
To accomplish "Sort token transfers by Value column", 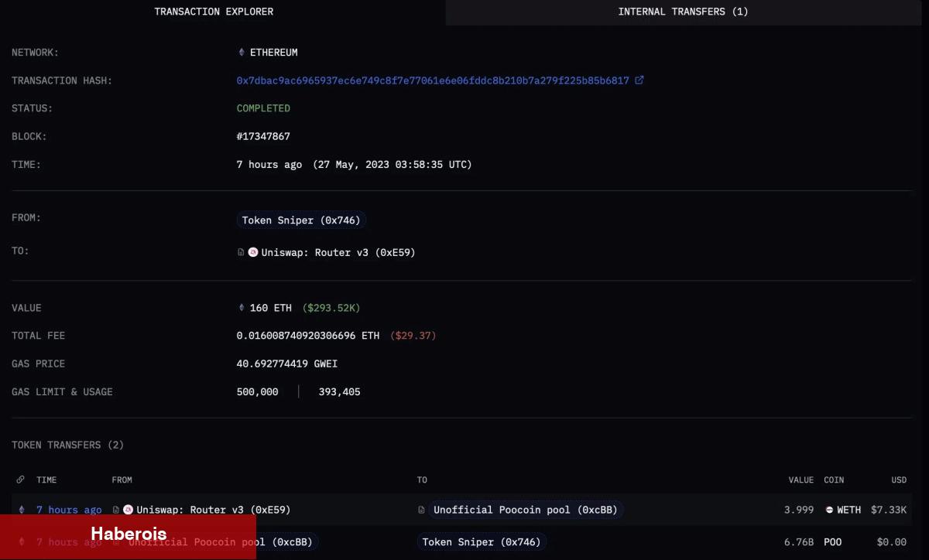I will click(800, 480).
